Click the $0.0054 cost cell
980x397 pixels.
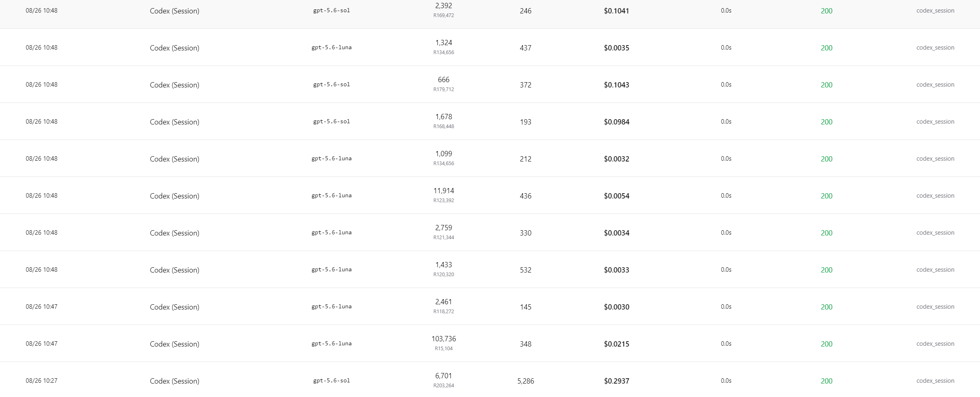tap(616, 196)
